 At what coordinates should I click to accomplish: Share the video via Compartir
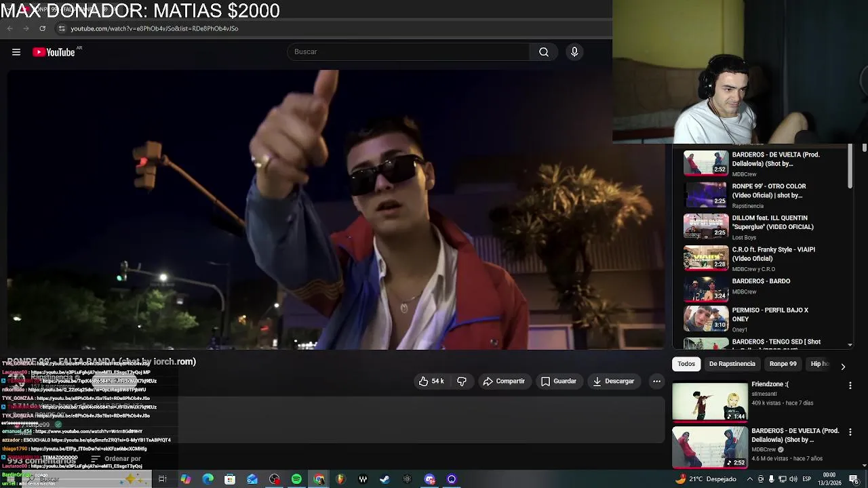(x=504, y=382)
